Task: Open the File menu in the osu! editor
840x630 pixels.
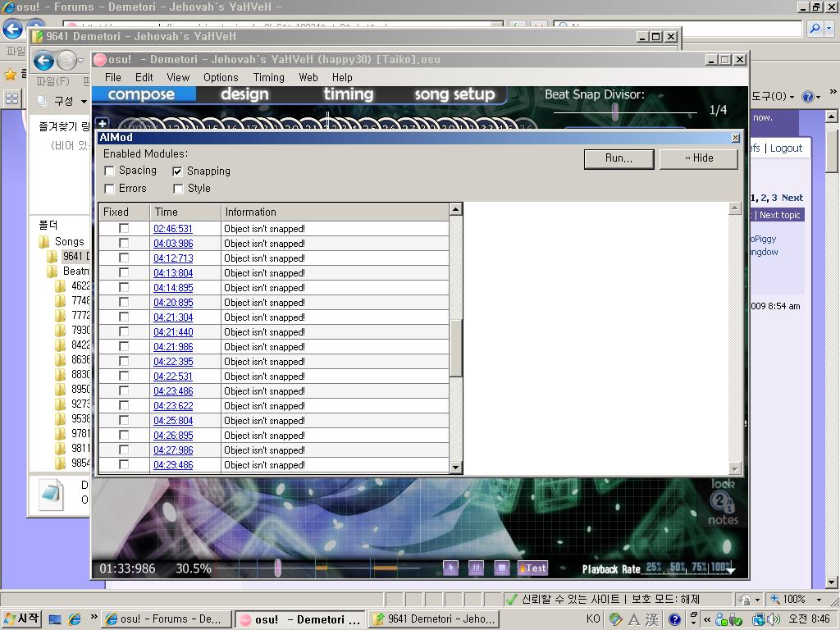Action: (113, 77)
